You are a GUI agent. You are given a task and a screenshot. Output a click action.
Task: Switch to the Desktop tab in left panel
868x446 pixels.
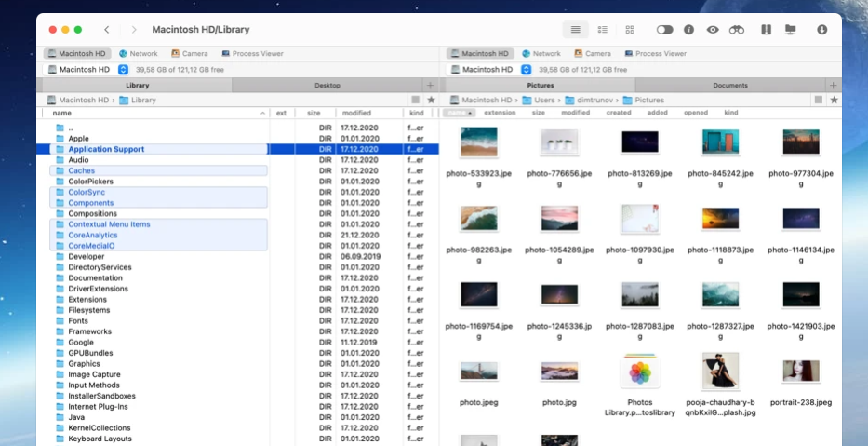[x=327, y=86]
